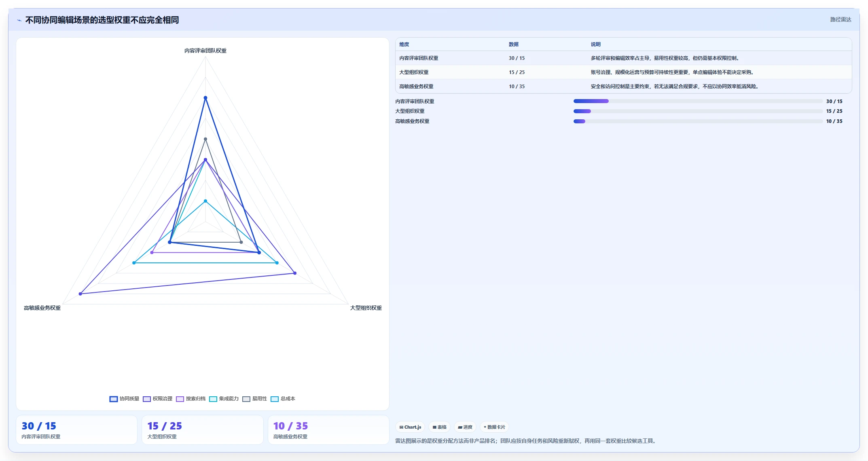Click the radar axis label 大型组织权重
Screen dimensions: 868x461
[x=366, y=308]
